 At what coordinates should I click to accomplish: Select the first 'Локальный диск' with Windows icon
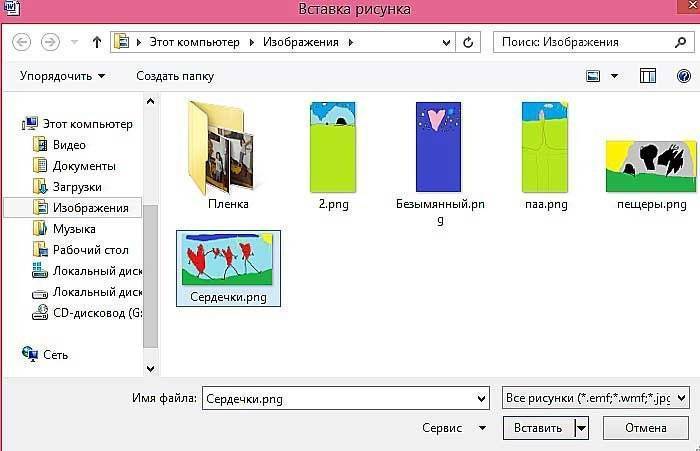[87, 271]
